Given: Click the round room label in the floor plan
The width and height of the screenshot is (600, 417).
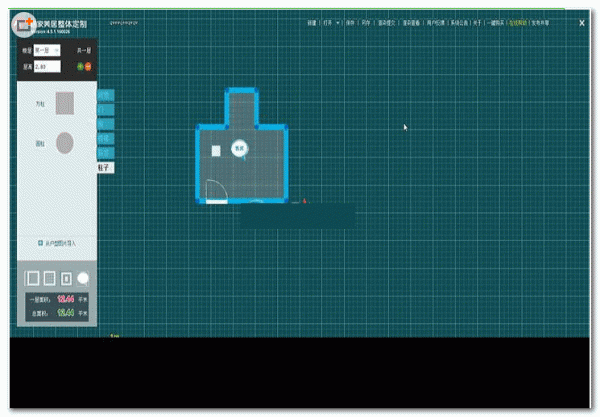Looking at the screenshot, I should coord(239,147).
